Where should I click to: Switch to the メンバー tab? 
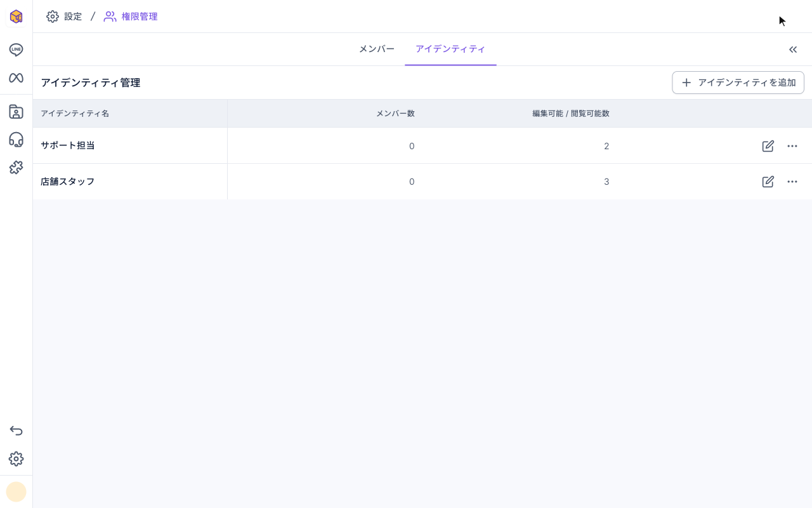[377, 50]
